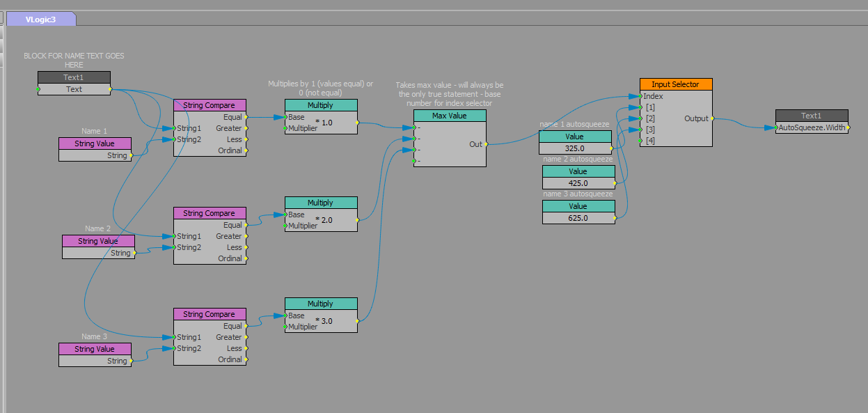The width and height of the screenshot is (868, 413).
Task: Click the Text output port on Text1 node
Action: click(x=110, y=89)
